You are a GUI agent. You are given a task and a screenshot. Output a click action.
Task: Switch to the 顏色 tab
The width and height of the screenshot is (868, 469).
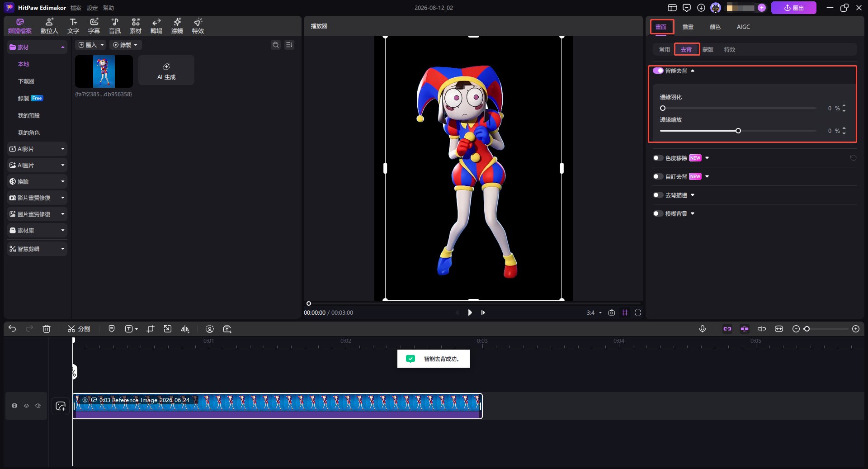(x=715, y=27)
